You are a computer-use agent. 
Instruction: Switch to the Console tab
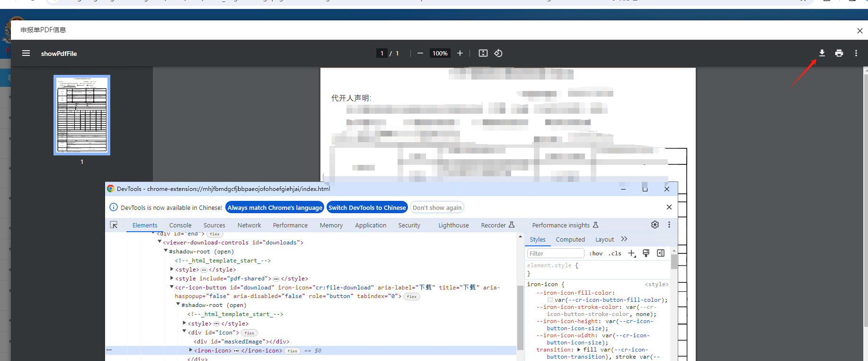click(180, 225)
